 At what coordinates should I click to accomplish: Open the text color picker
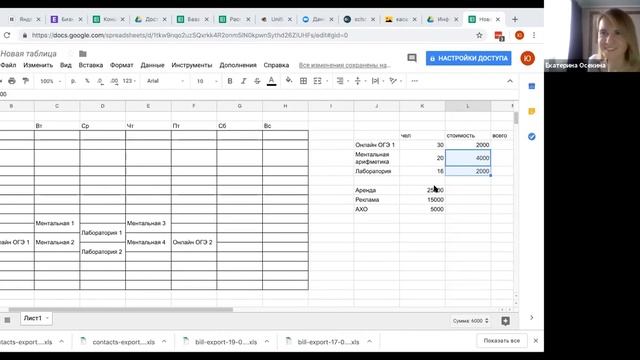coord(271,81)
